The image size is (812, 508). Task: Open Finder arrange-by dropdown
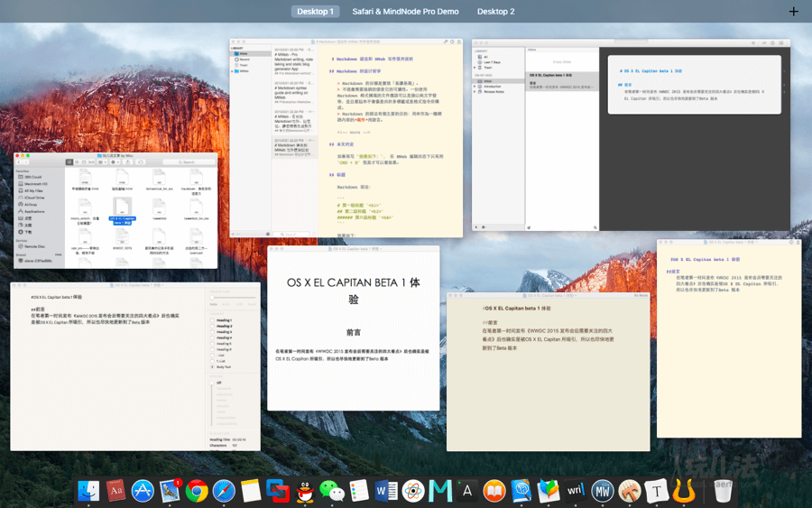102,162
